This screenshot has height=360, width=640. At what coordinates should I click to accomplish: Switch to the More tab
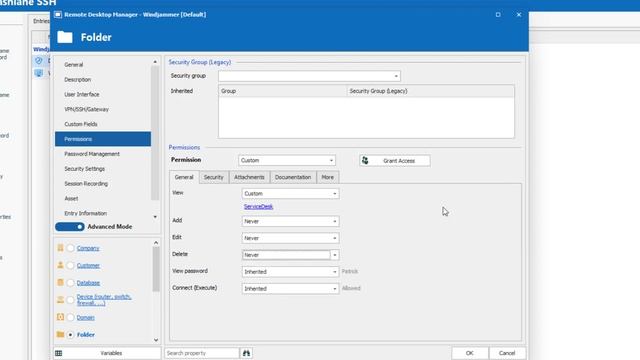click(x=327, y=177)
